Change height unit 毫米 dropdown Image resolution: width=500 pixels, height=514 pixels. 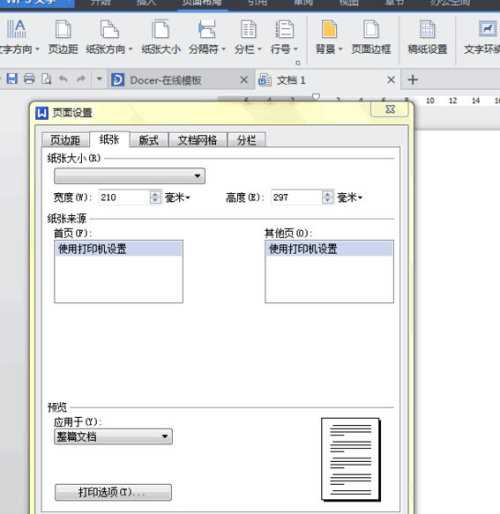(x=350, y=198)
